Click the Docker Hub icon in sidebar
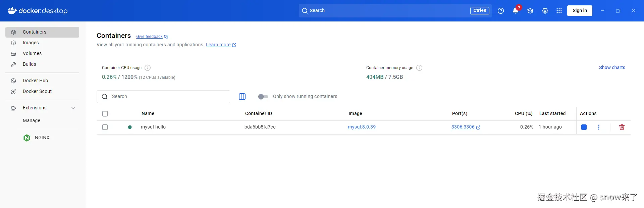 point(13,81)
